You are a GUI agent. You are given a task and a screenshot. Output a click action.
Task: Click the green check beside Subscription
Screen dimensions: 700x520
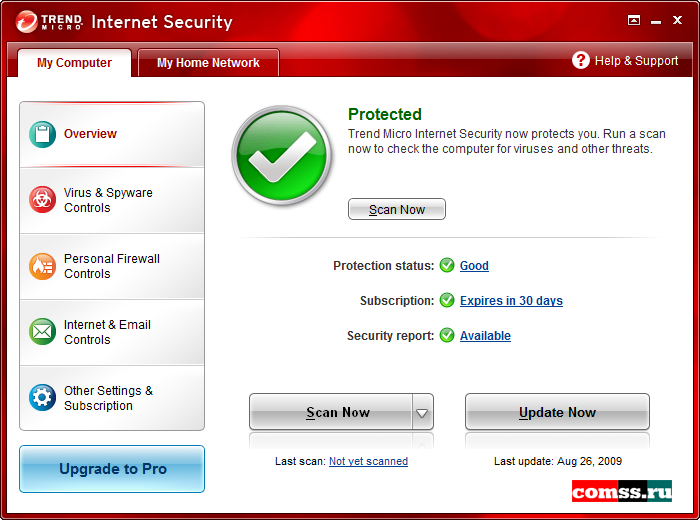(x=447, y=300)
